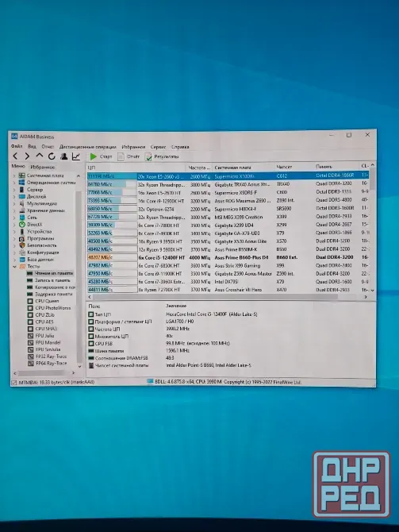399x532 pixels.
Task: Open the Файл menu
Action: 17,147
